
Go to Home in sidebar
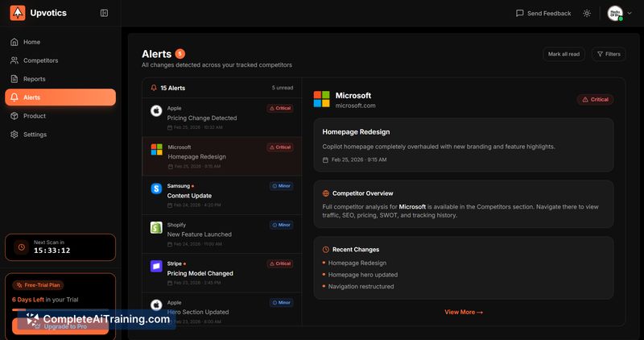pyautogui.click(x=31, y=42)
